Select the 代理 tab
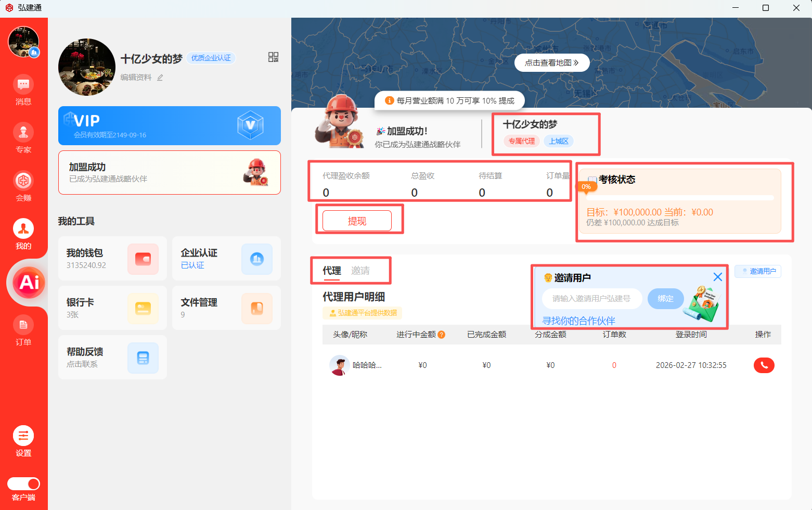812x510 pixels. point(331,271)
